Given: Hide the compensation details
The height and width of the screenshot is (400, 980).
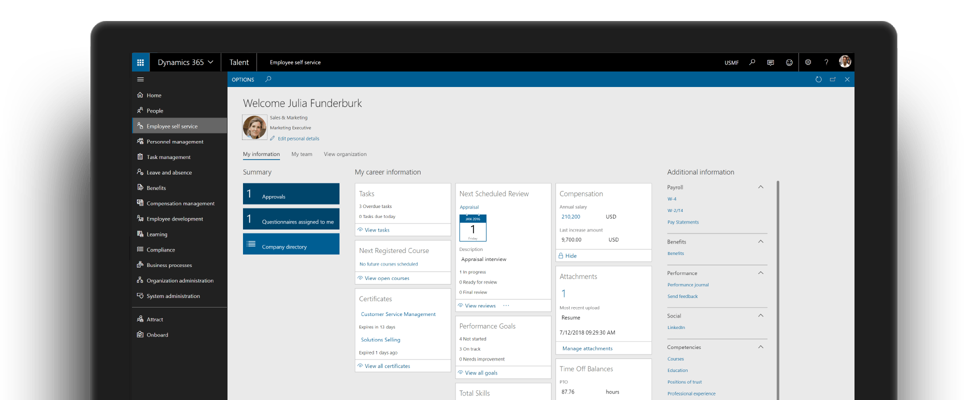Looking at the screenshot, I should (567, 255).
